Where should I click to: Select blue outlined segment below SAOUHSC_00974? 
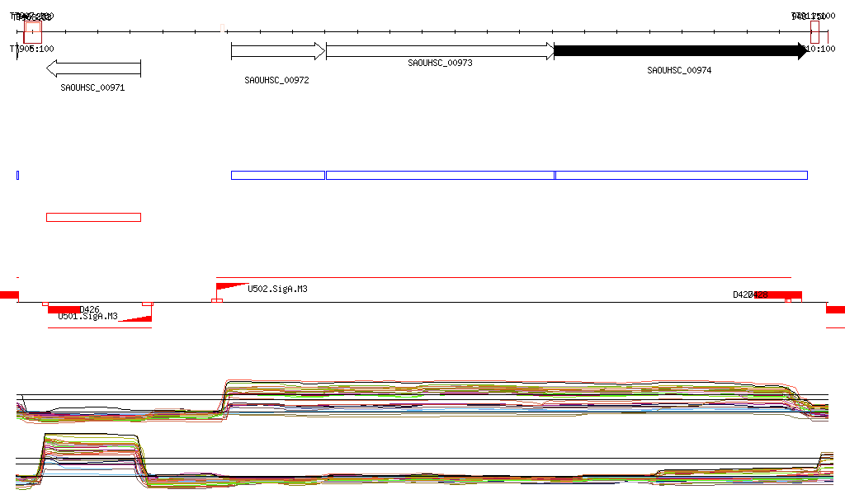click(681, 175)
